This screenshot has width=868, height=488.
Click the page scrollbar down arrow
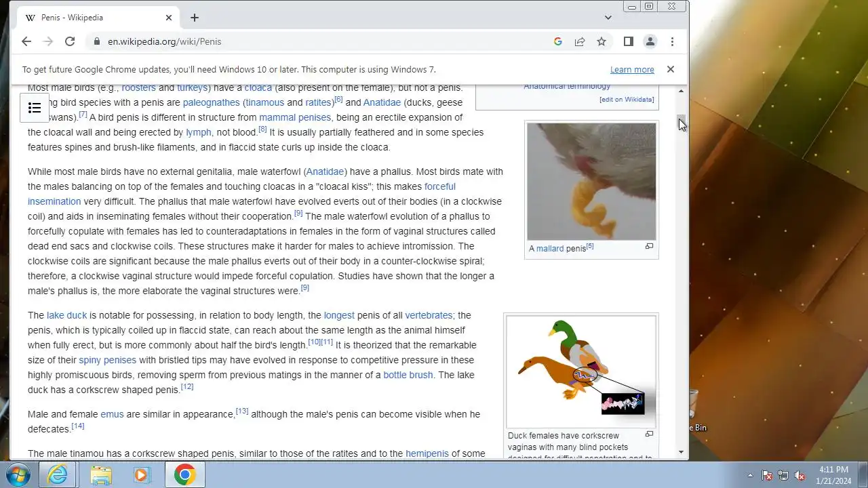[682, 452]
